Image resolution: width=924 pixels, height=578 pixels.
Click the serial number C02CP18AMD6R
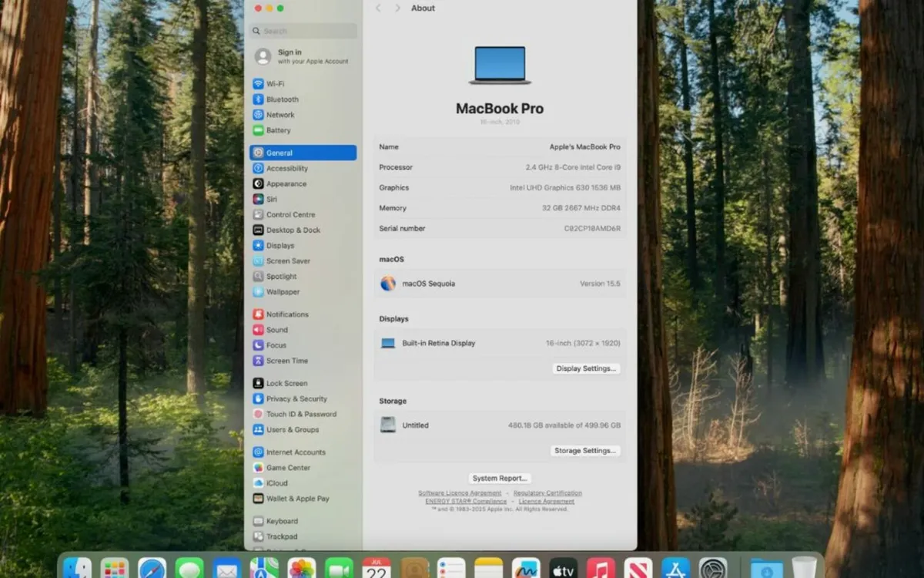[592, 228]
